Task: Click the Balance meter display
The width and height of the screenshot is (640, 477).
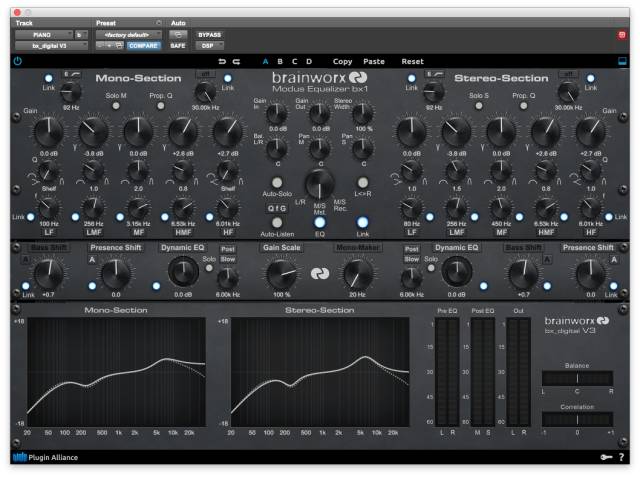Action: 577,379
